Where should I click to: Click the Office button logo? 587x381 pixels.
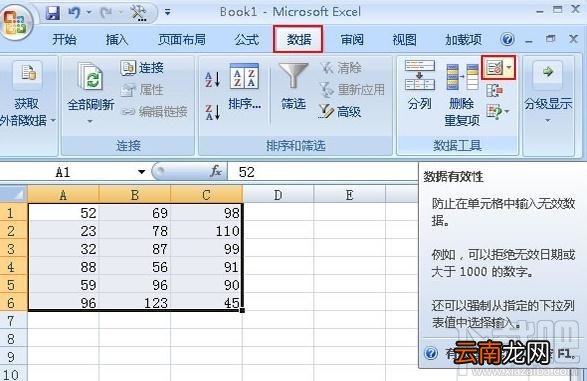tap(16, 21)
